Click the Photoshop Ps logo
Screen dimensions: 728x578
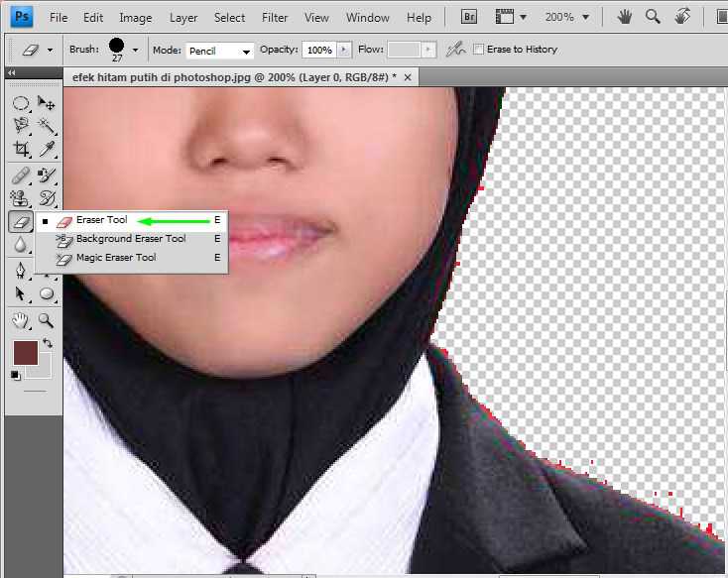coord(21,17)
